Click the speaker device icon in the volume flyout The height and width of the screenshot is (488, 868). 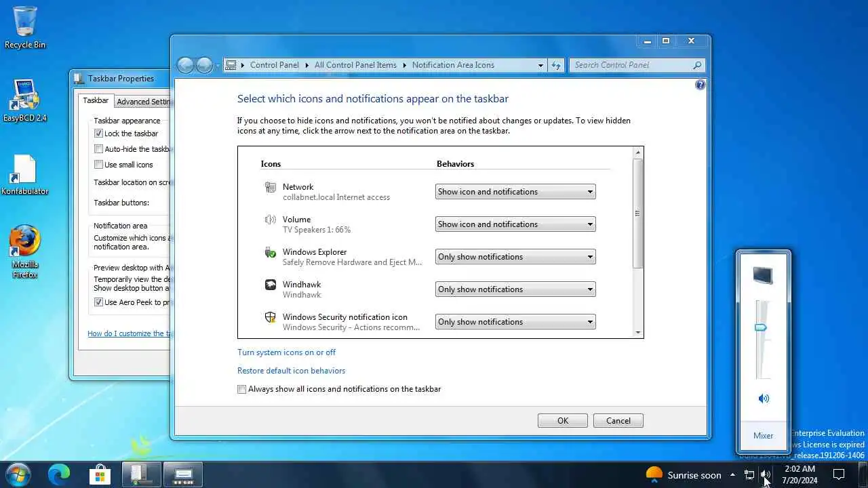pos(762,275)
